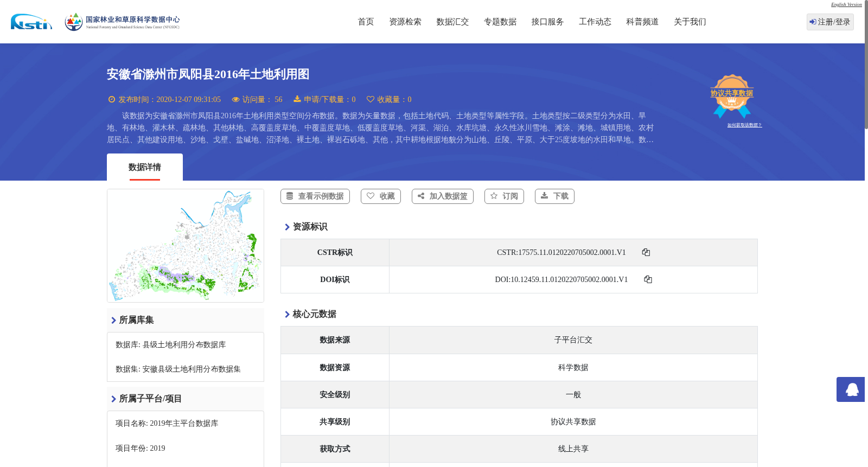Image resolution: width=868 pixels, height=467 pixels.
Task: Collapse the 核心元数据 section chevron
Action: (287, 315)
